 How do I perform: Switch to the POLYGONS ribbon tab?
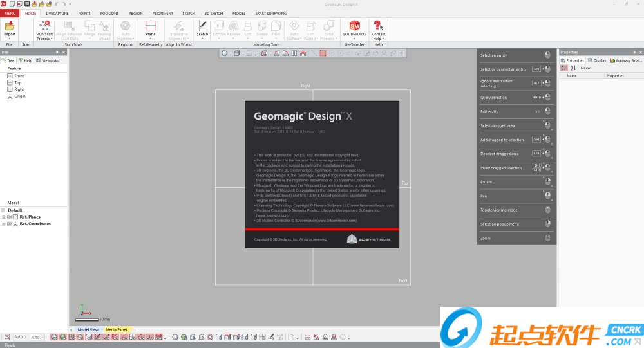109,13
